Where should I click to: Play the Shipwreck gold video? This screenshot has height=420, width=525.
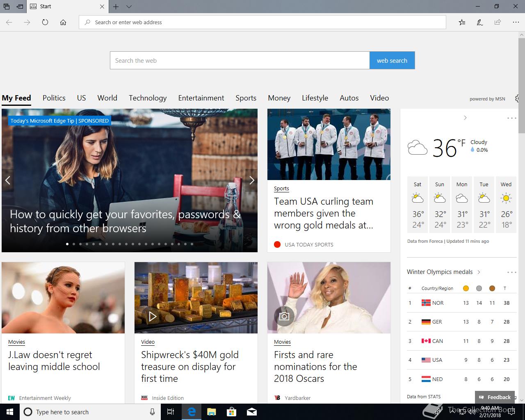(153, 316)
